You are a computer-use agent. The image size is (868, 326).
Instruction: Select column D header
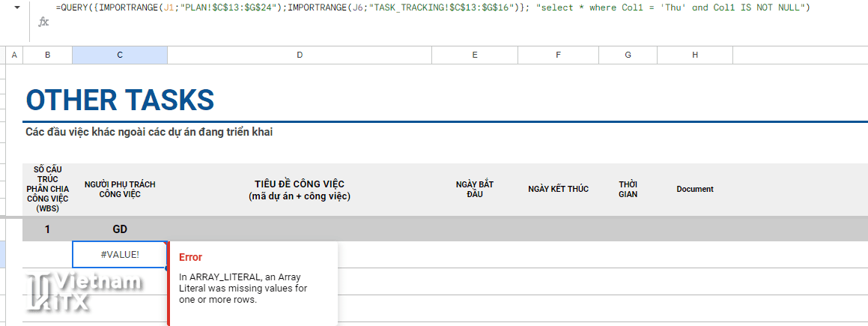(x=300, y=55)
